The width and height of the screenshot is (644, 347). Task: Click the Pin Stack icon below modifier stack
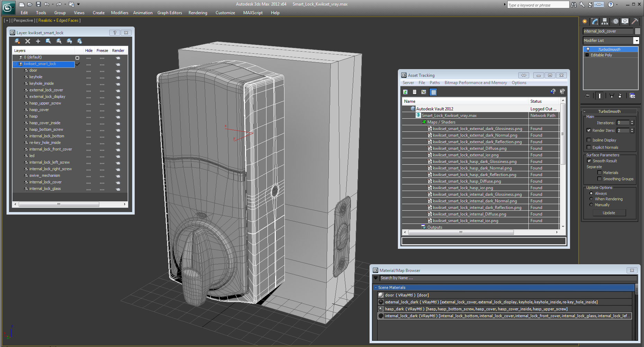click(587, 96)
